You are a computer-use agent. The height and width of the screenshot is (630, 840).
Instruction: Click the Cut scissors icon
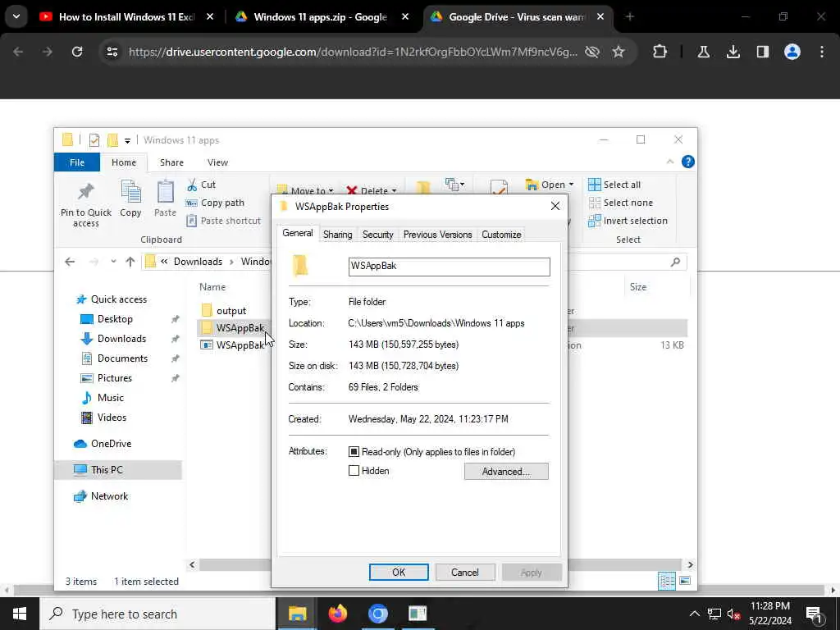tap(192, 185)
